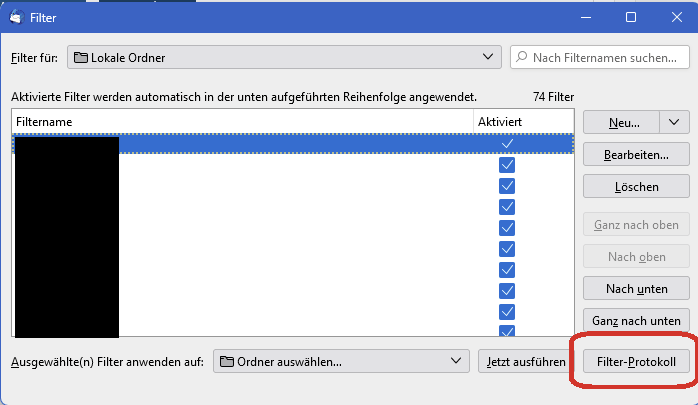Click the magnifier icon in filter search

[521, 58]
